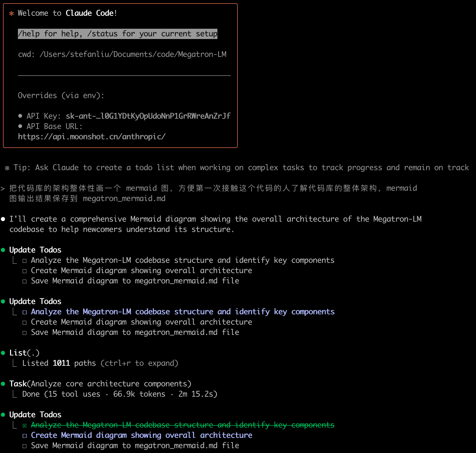This screenshot has width=476, height=453.
Task: Click green bullet of second Update Todos
Action: [3, 302]
